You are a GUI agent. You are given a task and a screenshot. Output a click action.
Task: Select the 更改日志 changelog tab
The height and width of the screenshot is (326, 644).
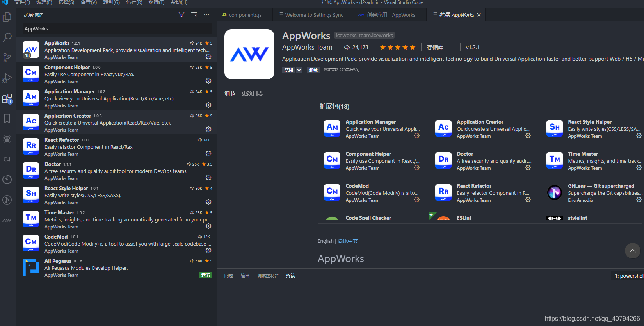[253, 93]
